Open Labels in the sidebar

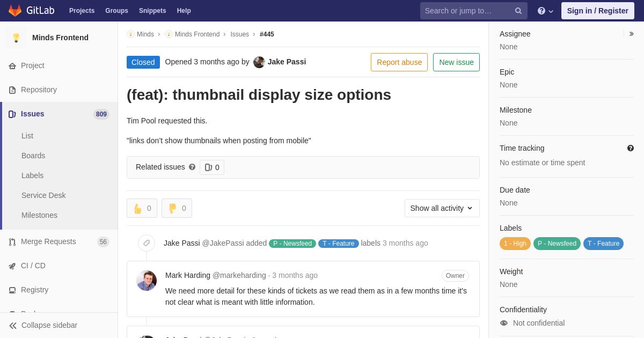[x=32, y=175]
